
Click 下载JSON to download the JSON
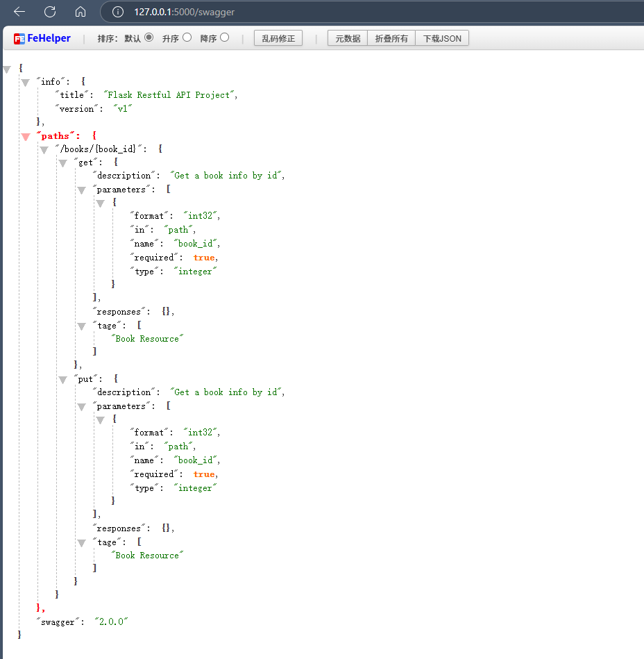coord(442,38)
